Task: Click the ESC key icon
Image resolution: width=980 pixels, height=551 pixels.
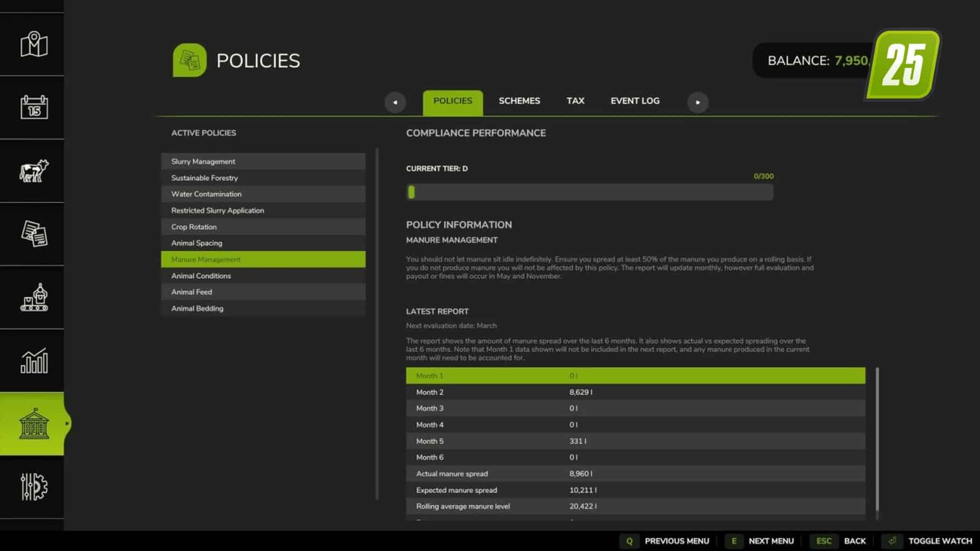Action: click(824, 541)
